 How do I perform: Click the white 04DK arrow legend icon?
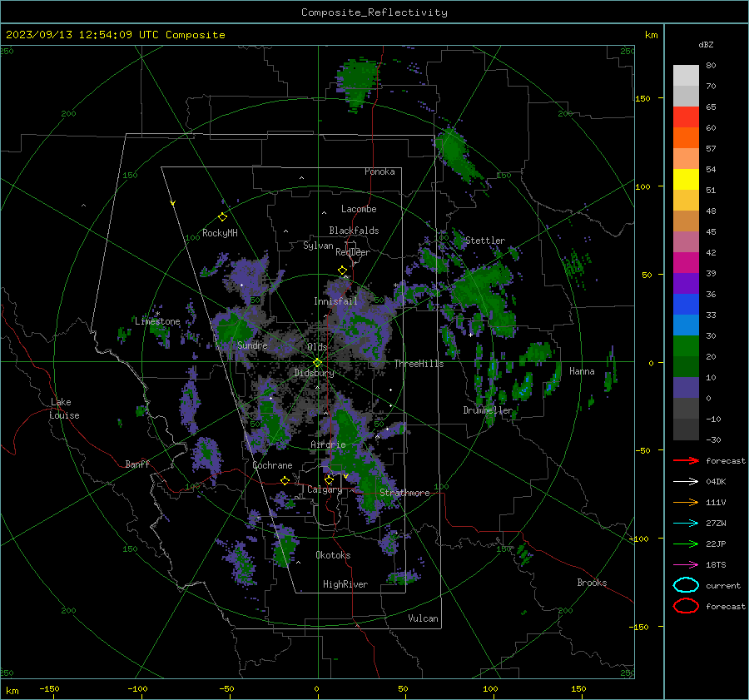click(686, 481)
